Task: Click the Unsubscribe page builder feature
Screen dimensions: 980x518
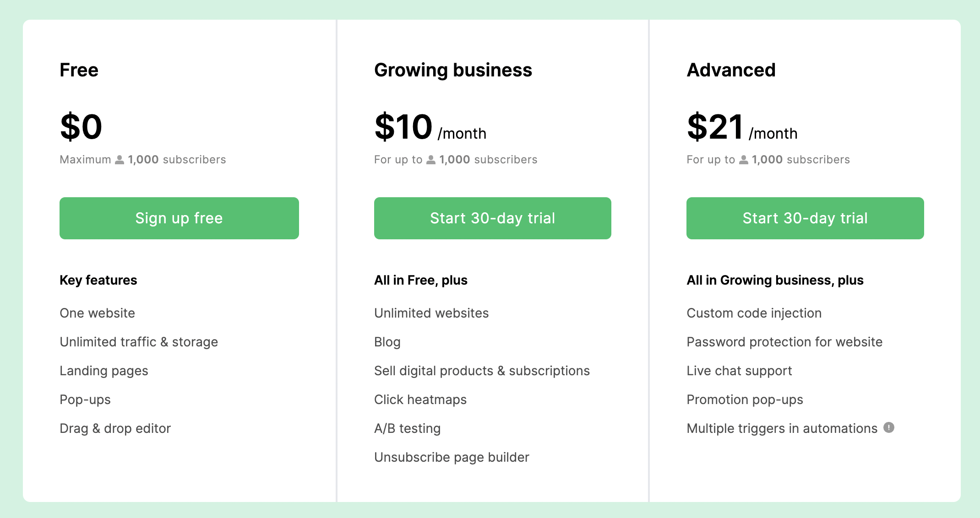Action: coord(451,457)
